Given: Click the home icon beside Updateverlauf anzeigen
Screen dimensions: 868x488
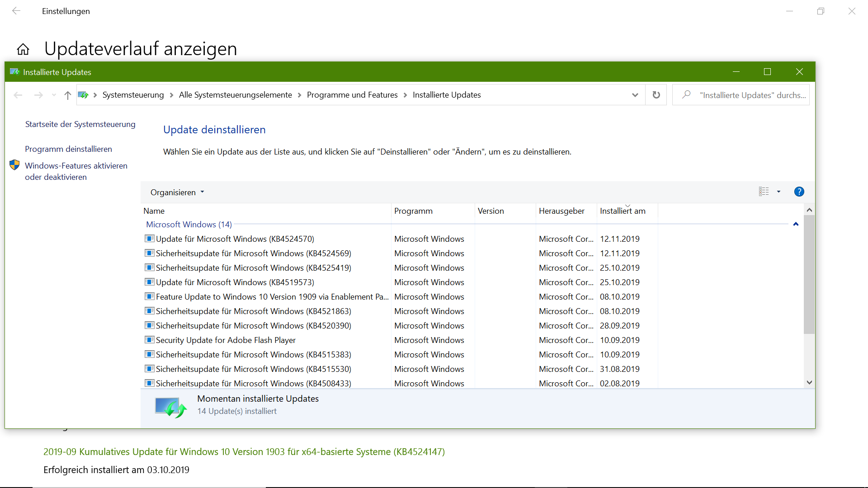Looking at the screenshot, I should tap(23, 49).
